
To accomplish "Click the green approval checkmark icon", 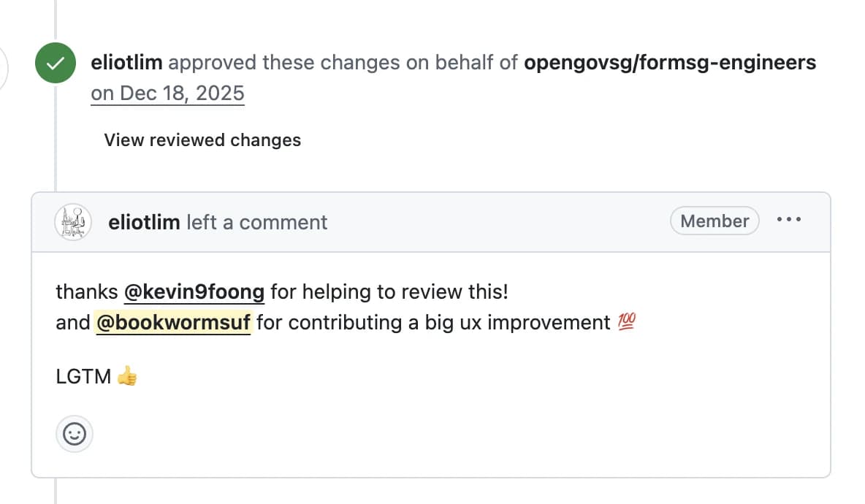I will pyautogui.click(x=56, y=63).
